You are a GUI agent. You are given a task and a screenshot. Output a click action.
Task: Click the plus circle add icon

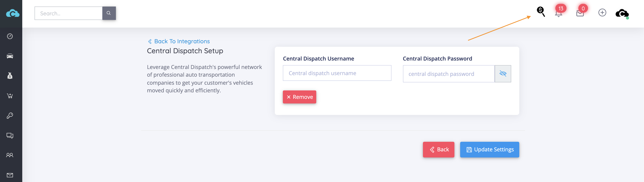602,12
